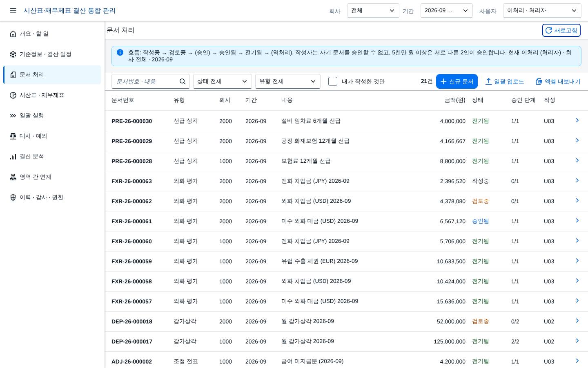The width and height of the screenshot is (588, 368).
Task: Open 이력 · 감사 · 권한 page
Action: 52,197
